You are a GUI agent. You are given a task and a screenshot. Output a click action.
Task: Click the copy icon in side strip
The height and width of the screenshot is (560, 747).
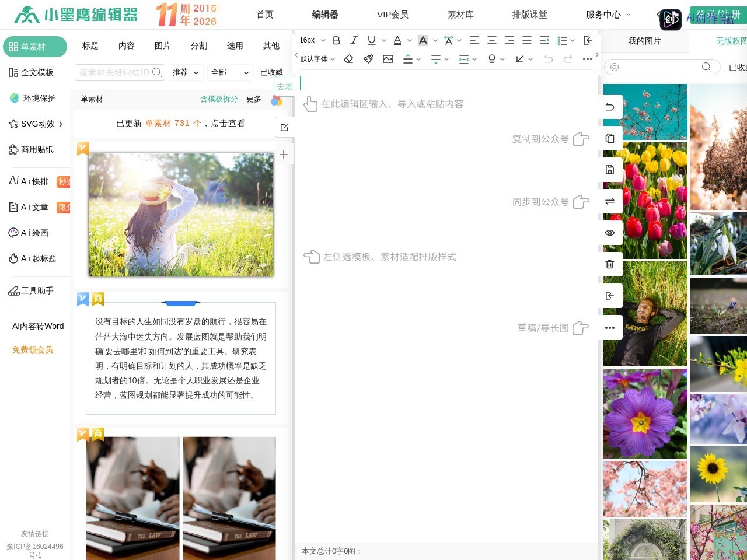pyautogui.click(x=610, y=138)
